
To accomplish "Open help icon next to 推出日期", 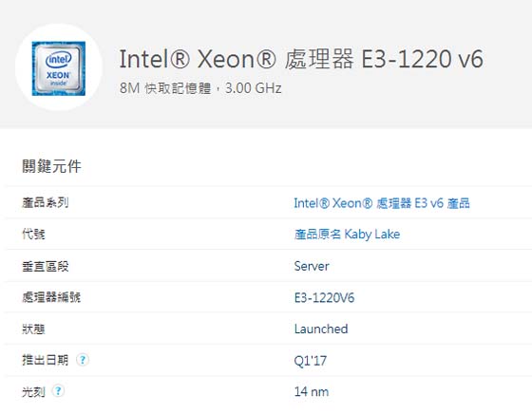I will click(83, 360).
